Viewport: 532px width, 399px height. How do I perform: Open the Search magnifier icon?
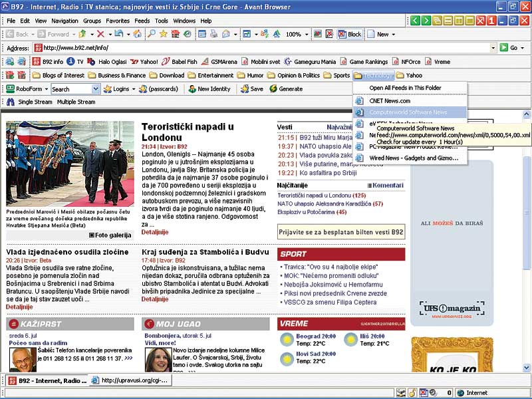tap(152, 34)
